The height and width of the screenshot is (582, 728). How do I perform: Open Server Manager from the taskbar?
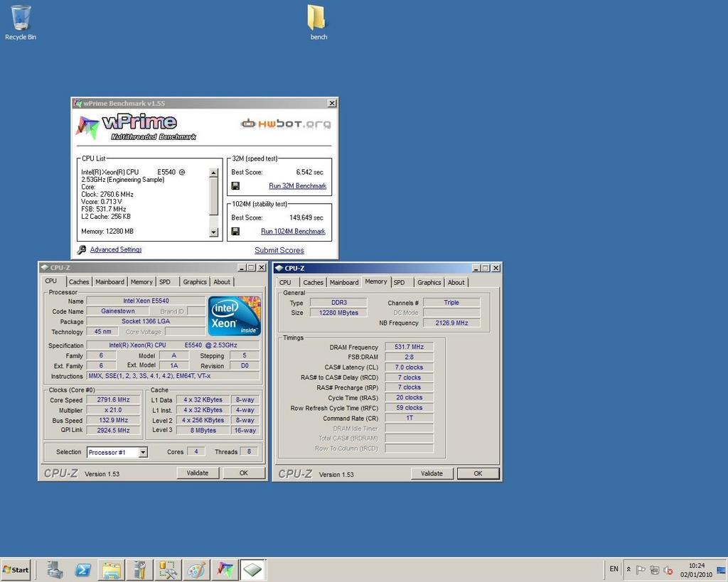pyautogui.click(x=55, y=569)
